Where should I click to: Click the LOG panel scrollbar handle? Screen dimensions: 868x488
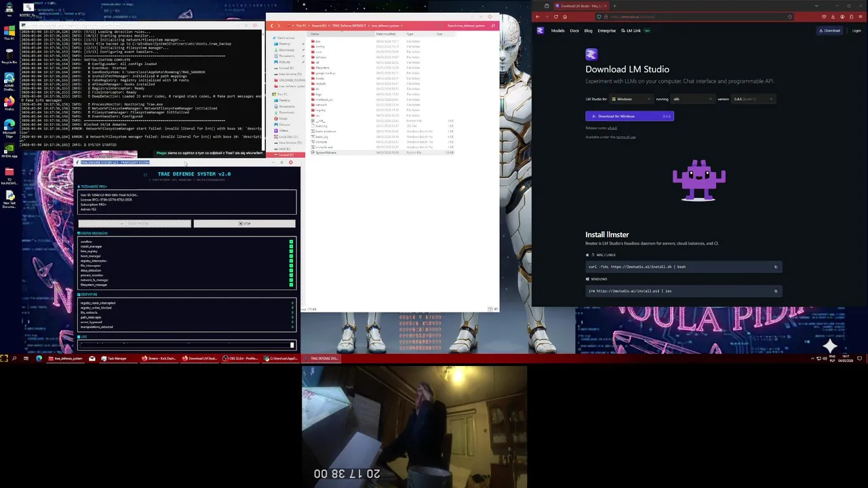point(292,345)
